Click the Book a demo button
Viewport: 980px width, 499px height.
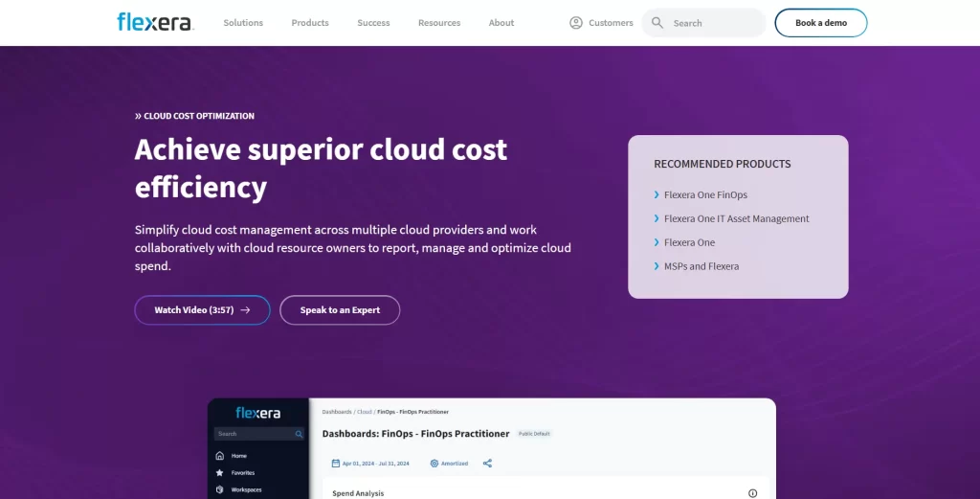pos(820,23)
